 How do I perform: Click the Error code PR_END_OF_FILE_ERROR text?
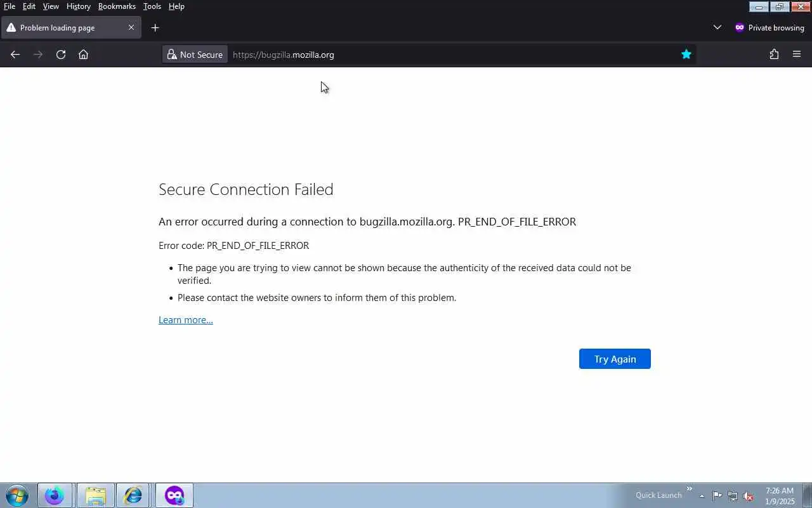[x=234, y=246]
